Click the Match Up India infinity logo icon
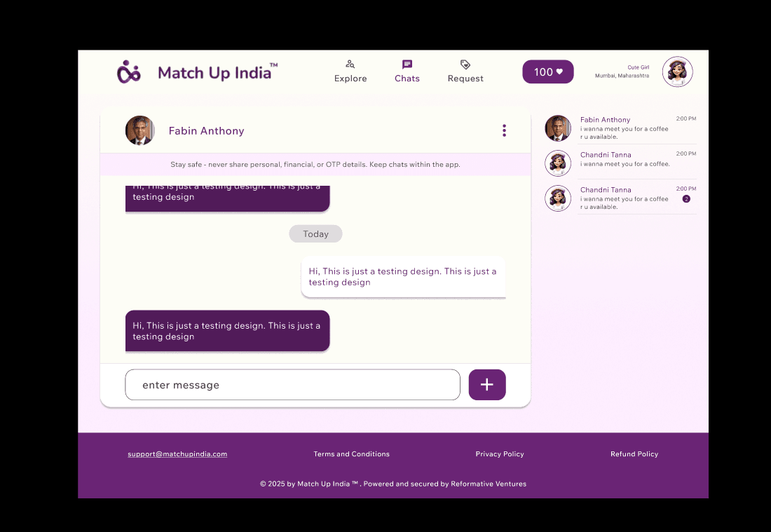This screenshot has height=532, width=771. pos(129,71)
